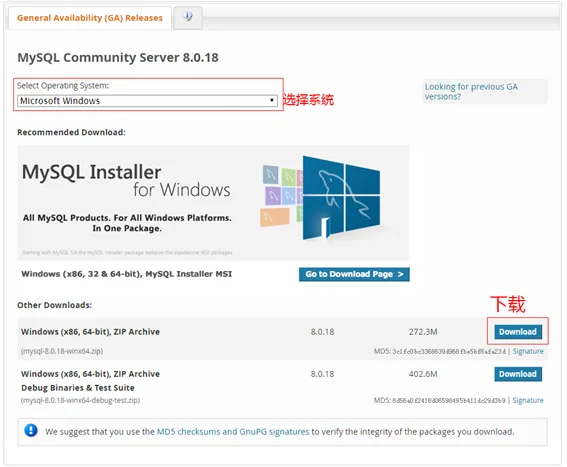The height and width of the screenshot is (467, 567).
Task: Click Windows (x86, 32 & 64-bit), MySQL Installer MSI text
Action: click(x=127, y=274)
